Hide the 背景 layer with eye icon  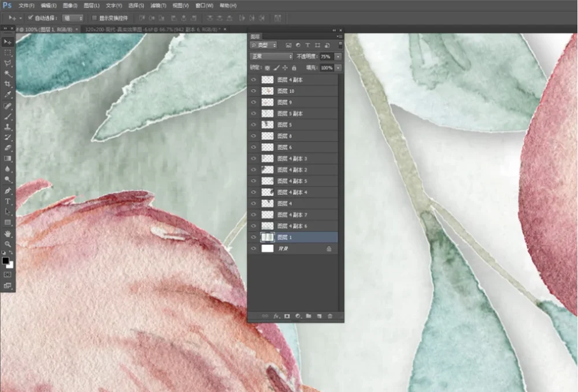tap(254, 249)
